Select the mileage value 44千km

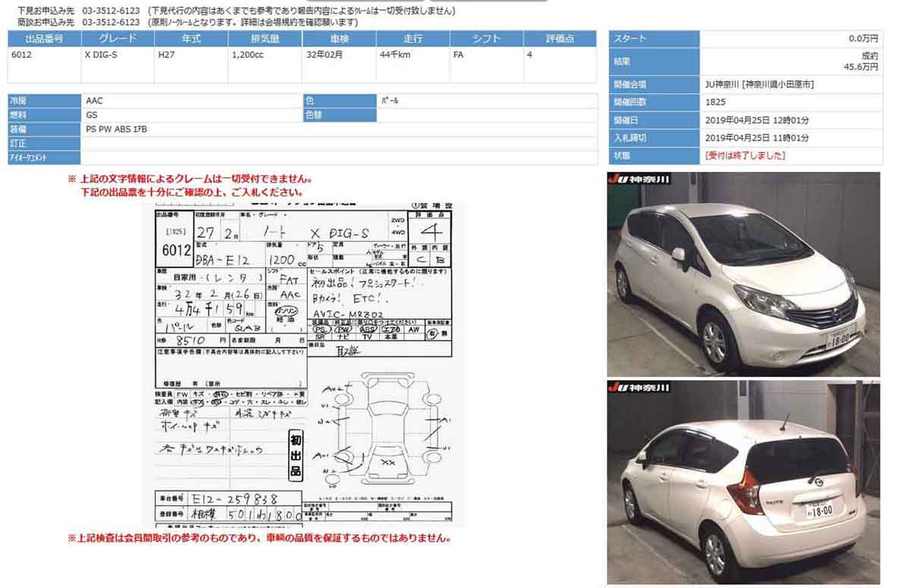coord(396,55)
